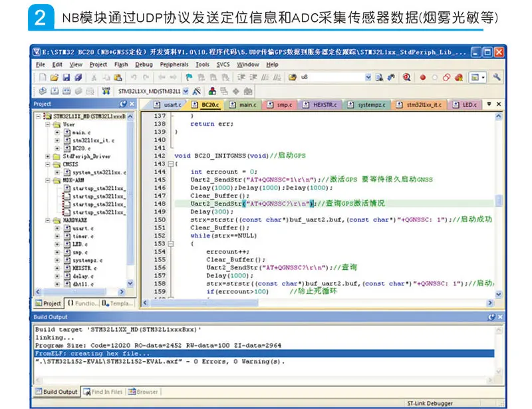Open the Peripherals menu
The image size is (532, 409).
pos(174,65)
